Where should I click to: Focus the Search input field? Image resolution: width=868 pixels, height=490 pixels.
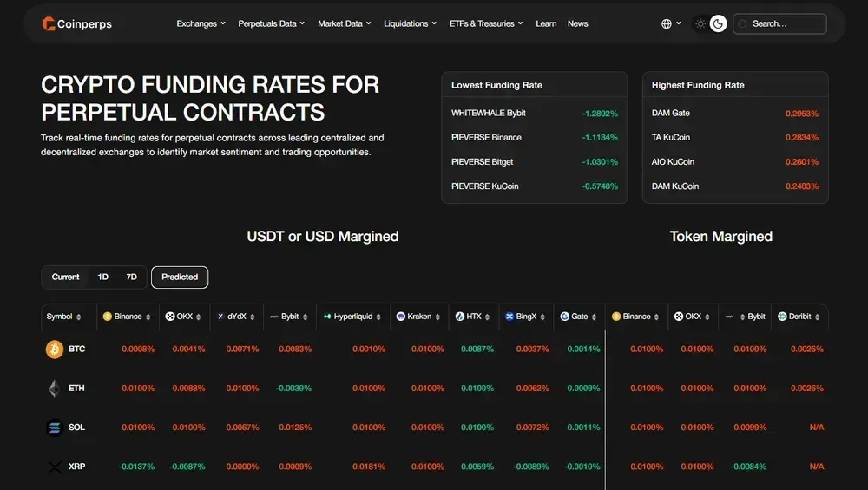coord(779,23)
